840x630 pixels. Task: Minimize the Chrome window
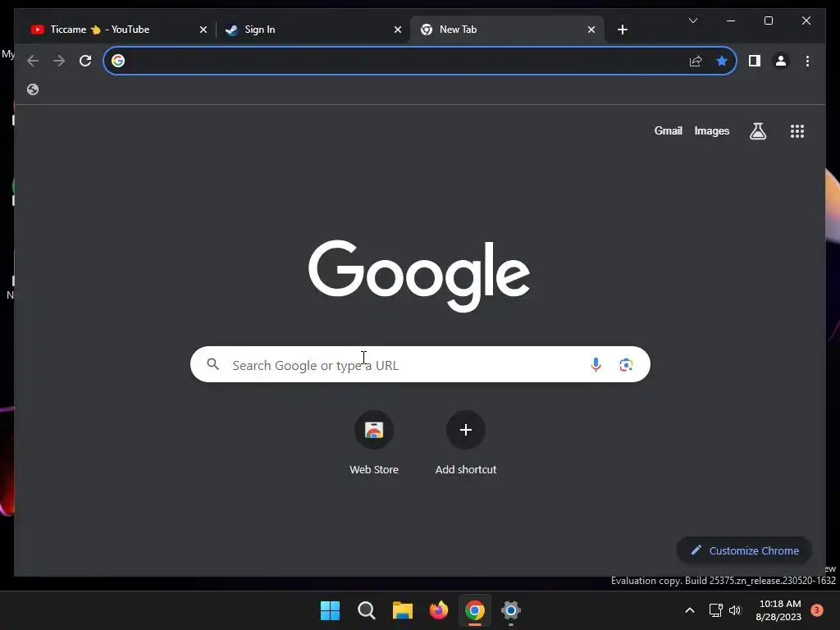[731, 21]
